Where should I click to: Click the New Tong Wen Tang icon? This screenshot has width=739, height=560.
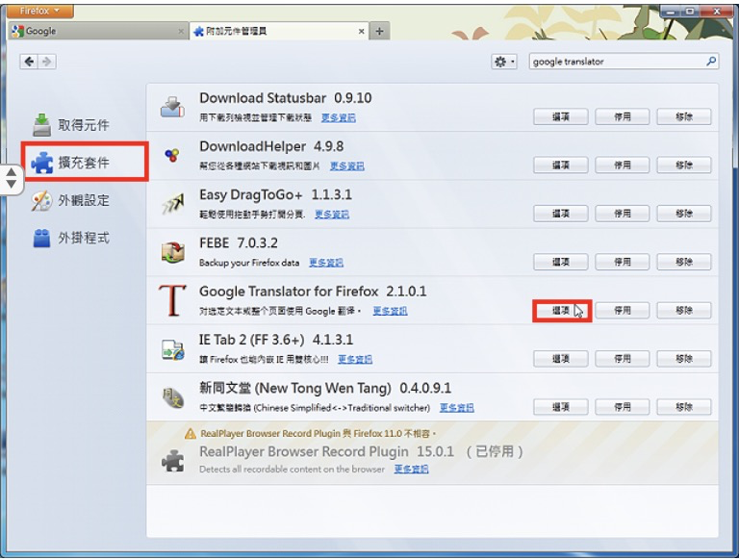pyautogui.click(x=173, y=397)
